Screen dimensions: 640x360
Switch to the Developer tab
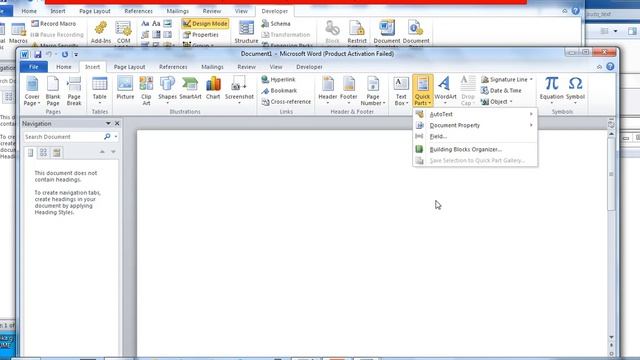(x=309, y=67)
